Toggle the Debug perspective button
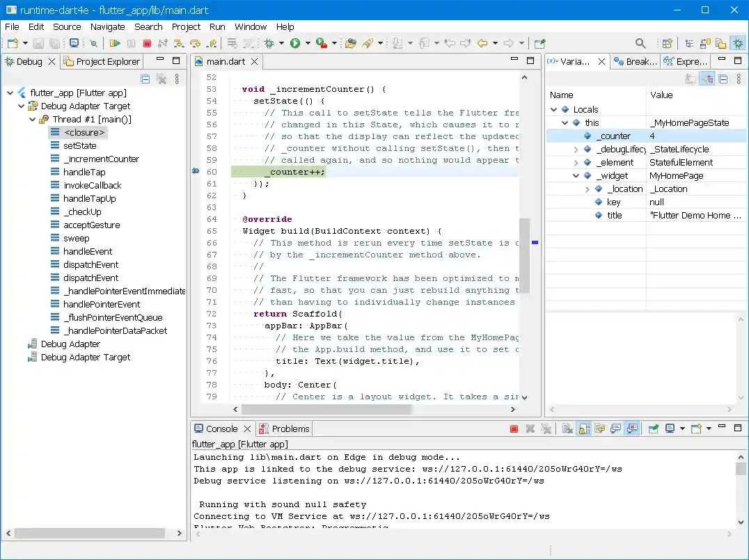This screenshot has height=560, width=749. click(738, 43)
